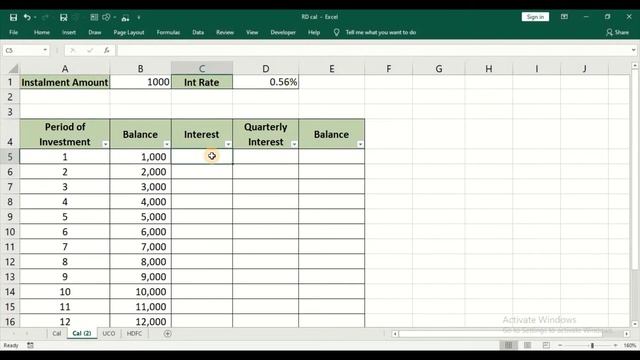640x360 pixels.
Task: Open the Name Box dropdown arrow
Action: click(x=45, y=50)
